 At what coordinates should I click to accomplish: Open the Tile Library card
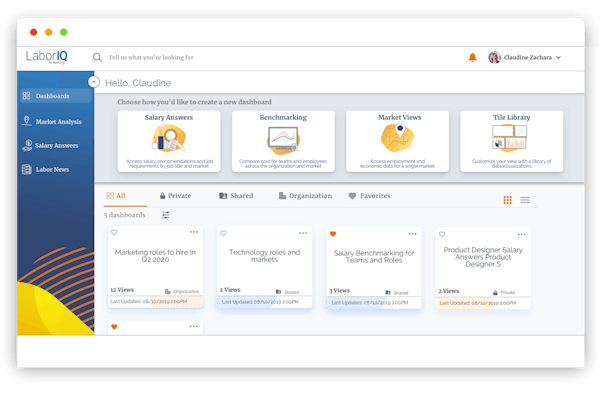512,141
